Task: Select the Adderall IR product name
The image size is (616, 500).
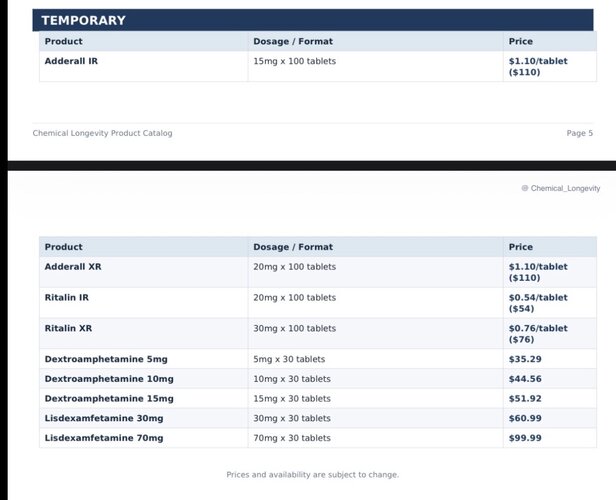Action: click(x=71, y=61)
